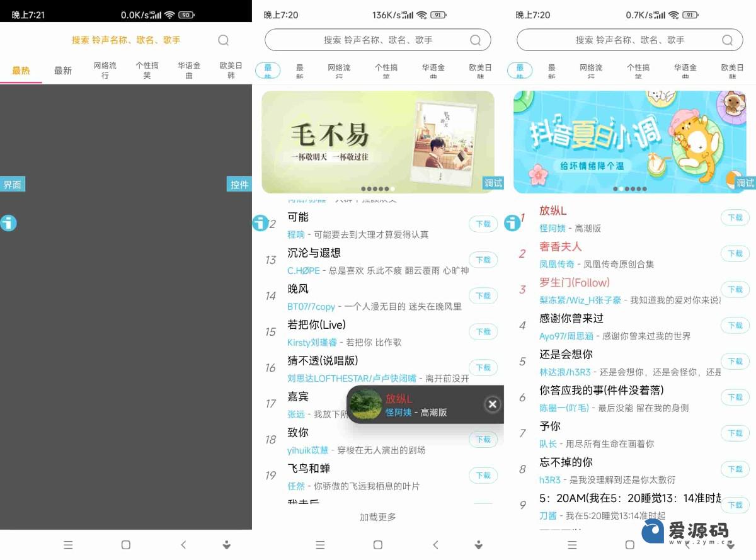Open artist link BT07/7copy
756x560 pixels.
click(311, 306)
